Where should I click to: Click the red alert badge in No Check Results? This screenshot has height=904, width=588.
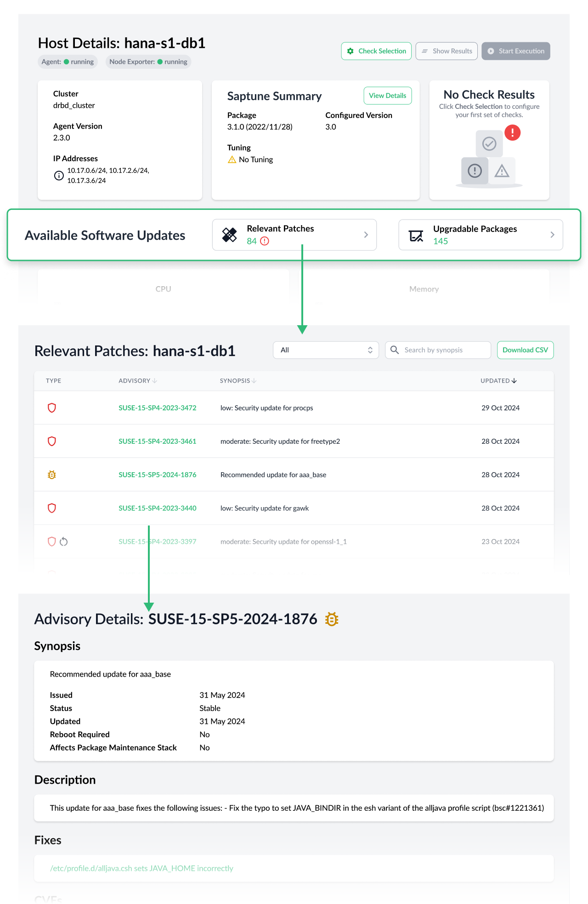point(512,133)
